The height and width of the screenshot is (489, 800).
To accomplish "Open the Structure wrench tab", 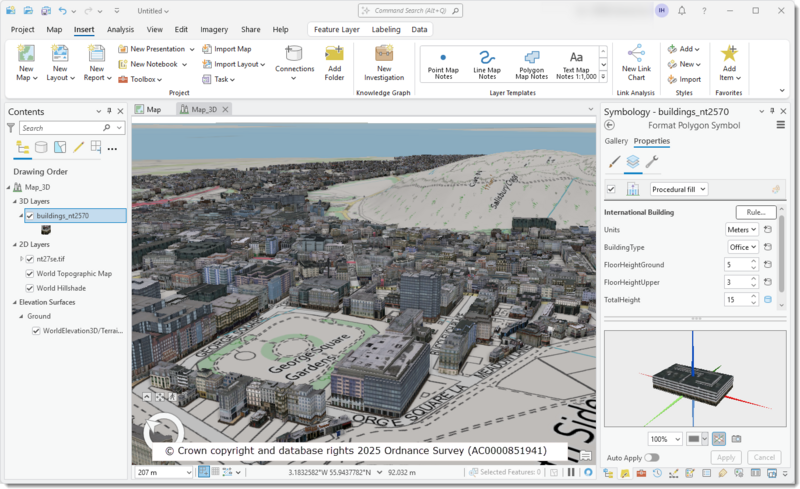I will 652,162.
